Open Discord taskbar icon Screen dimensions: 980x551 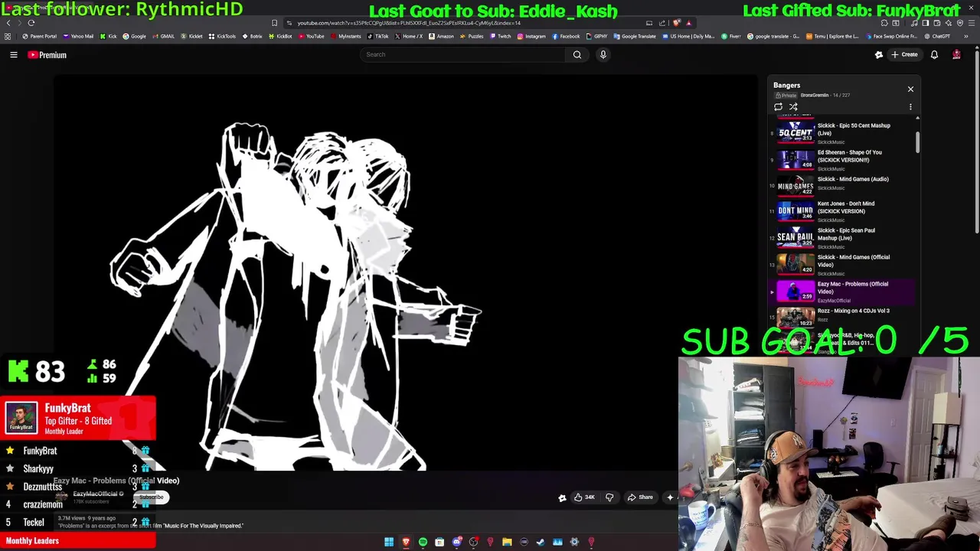[456, 543]
